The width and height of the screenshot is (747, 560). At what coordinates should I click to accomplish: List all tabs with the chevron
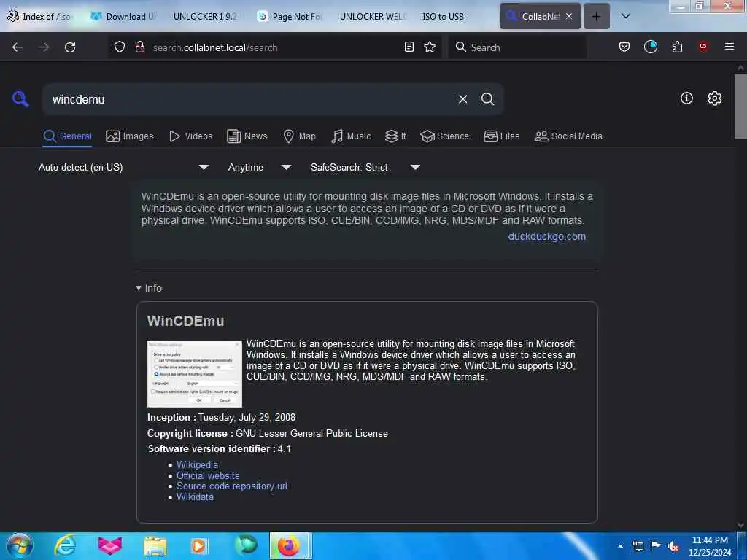pos(626,16)
